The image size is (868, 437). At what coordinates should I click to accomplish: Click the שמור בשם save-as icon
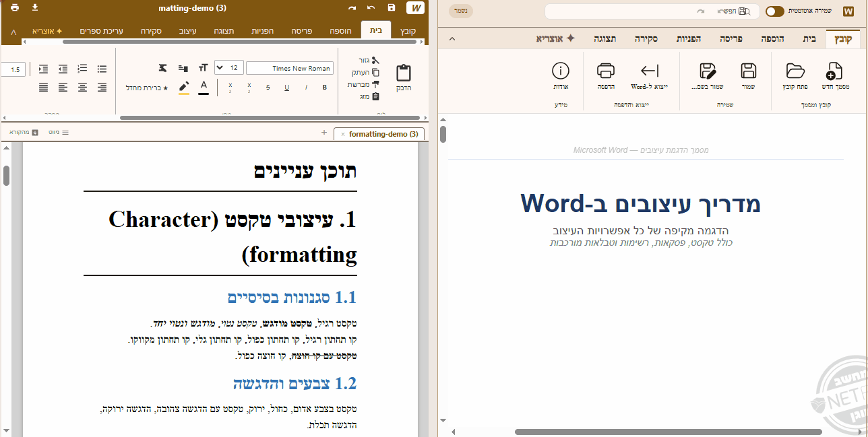(708, 77)
